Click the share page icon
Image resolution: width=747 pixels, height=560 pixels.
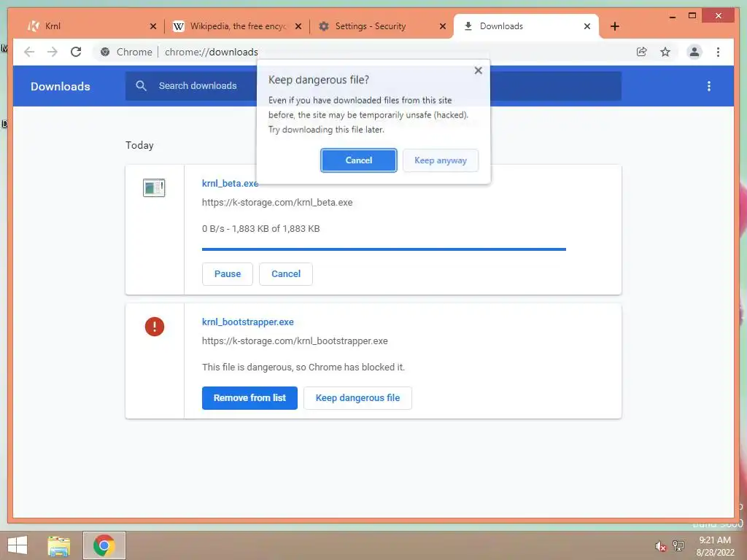pyautogui.click(x=642, y=52)
